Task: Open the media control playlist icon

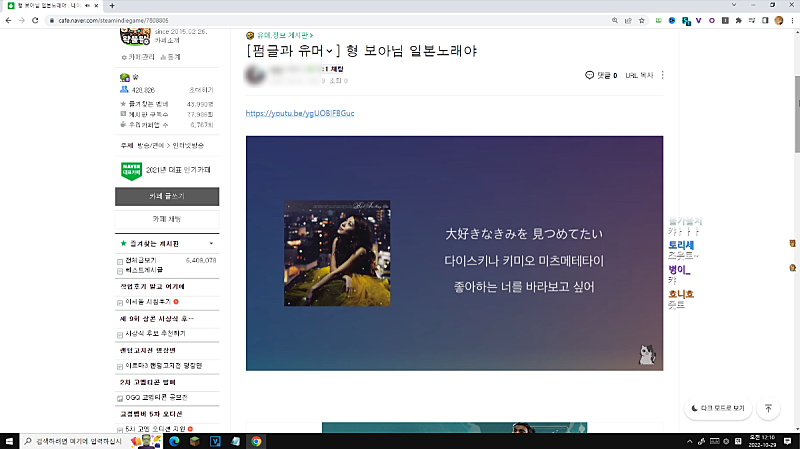Action: [752, 20]
